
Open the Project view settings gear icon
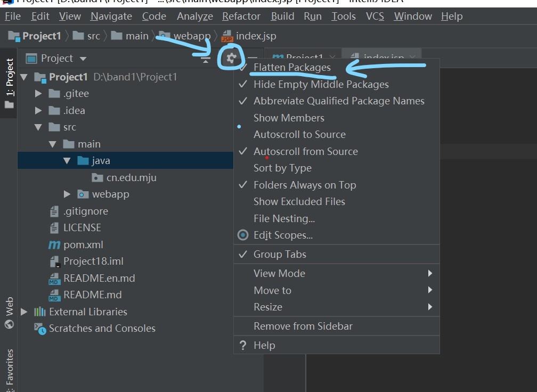click(x=231, y=58)
